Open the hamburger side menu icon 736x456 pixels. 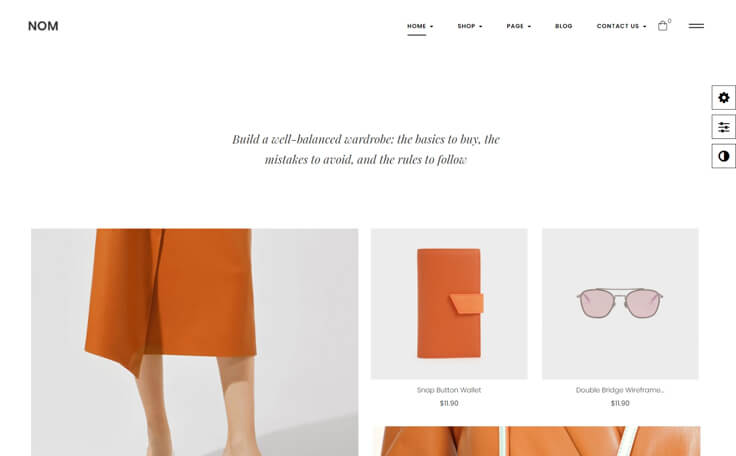pos(696,26)
